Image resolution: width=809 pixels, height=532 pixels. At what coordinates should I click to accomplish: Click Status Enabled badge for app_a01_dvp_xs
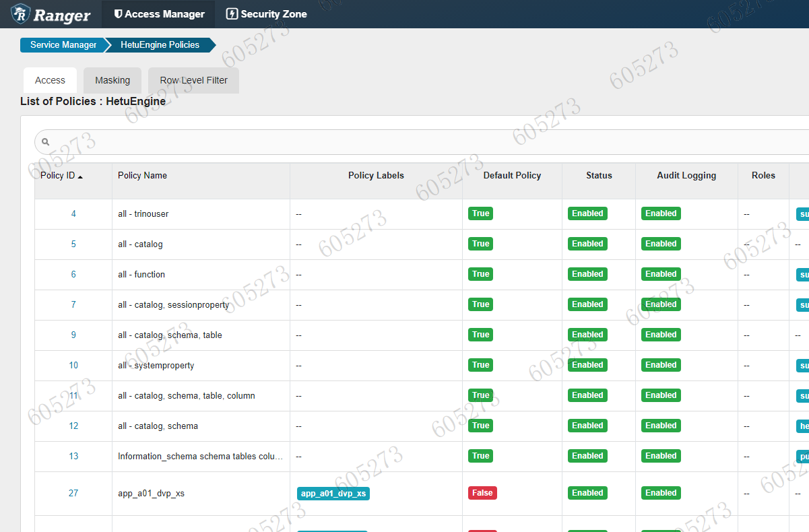587,493
